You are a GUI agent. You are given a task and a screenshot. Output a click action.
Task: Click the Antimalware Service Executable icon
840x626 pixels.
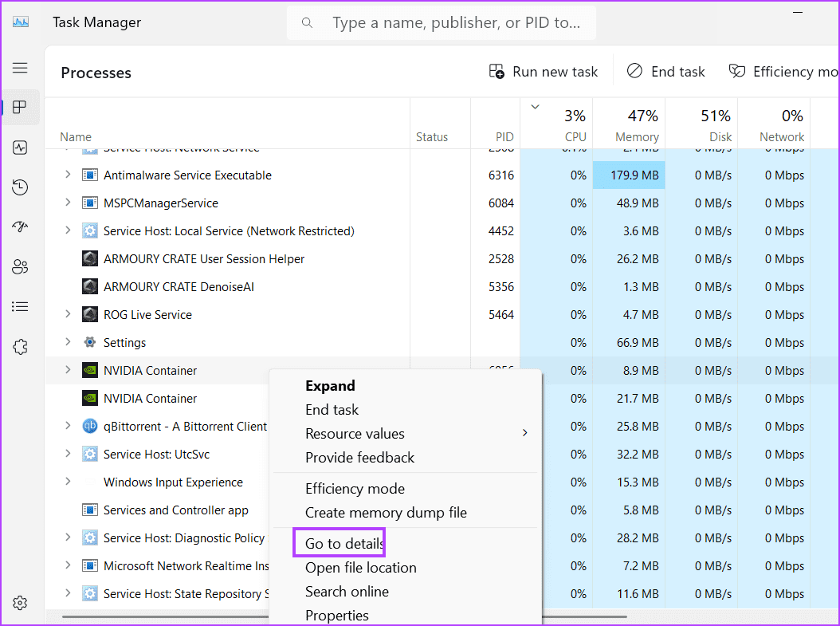tap(90, 175)
